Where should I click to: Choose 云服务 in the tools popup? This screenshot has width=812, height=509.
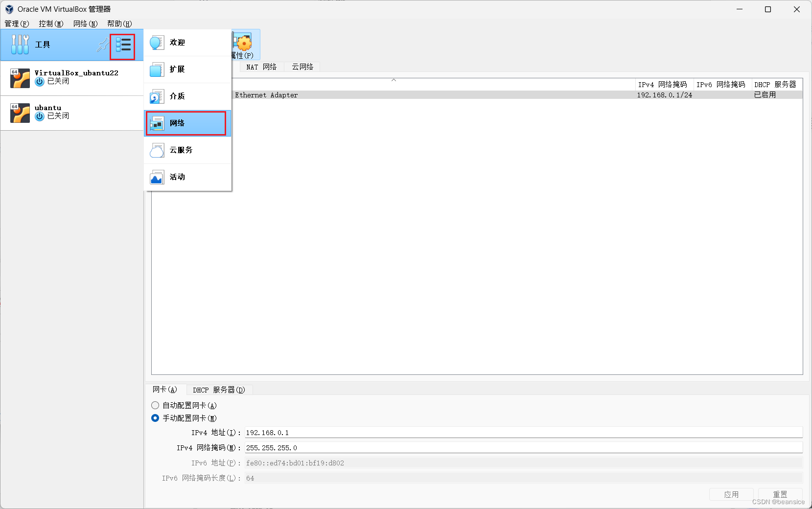click(187, 150)
